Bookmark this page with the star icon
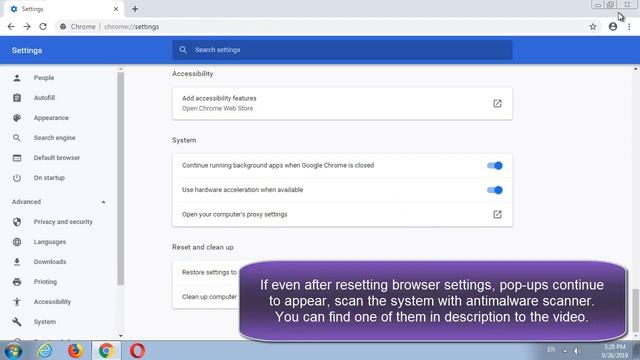640x360 pixels. pyautogui.click(x=593, y=27)
